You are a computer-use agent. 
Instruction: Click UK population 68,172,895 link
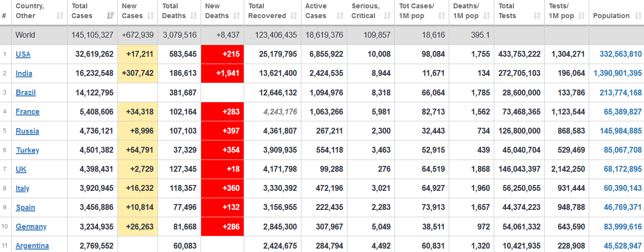(623, 169)
